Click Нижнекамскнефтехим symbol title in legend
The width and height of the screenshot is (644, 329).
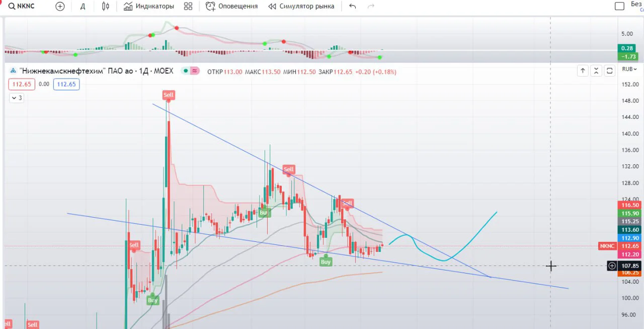(96, 71)
